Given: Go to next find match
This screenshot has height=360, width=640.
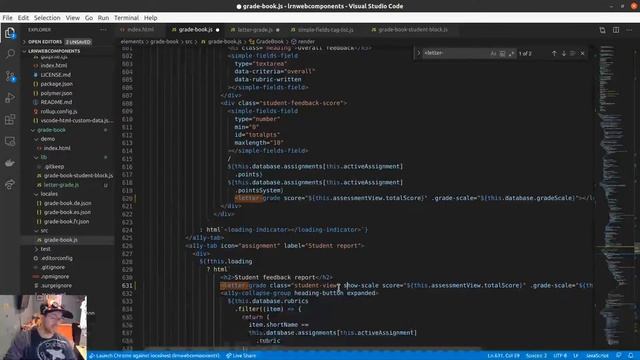Looking at the screenshot, I should (564, 53).
